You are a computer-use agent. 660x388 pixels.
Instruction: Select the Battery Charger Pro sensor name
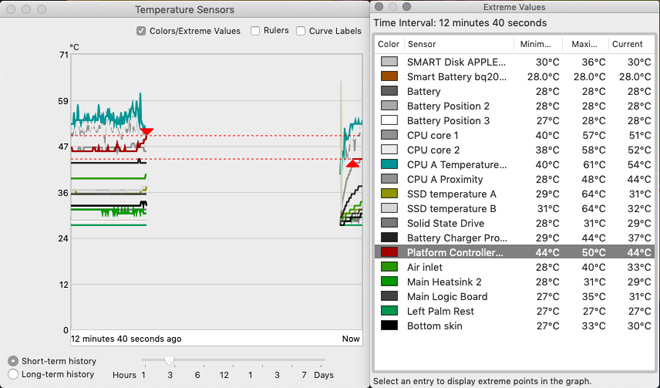457,238
